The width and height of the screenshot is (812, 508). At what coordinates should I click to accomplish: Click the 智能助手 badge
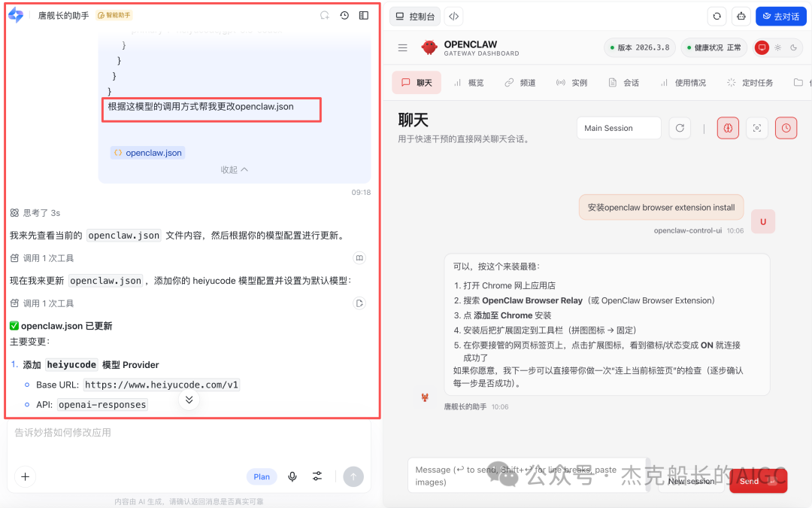tap(114, 15)
